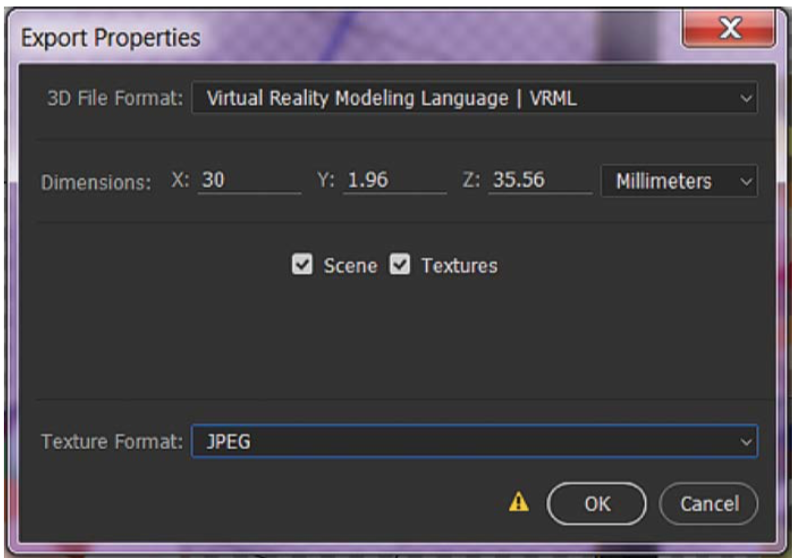Click the chevron arrow on JPEG field
This screenshot has width=792, height=558.
[x=745, y=441]
